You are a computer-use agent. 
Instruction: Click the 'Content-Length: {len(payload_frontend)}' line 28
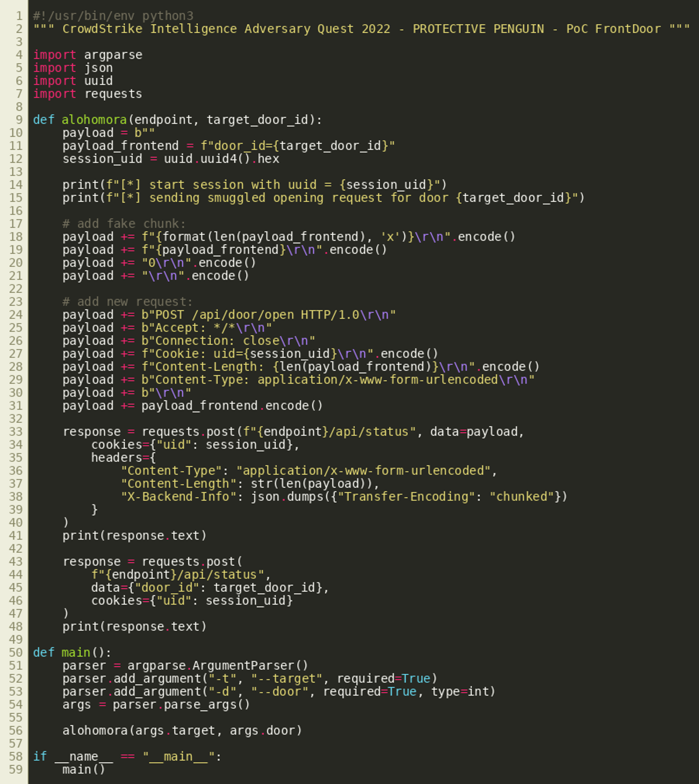point(301,367)
